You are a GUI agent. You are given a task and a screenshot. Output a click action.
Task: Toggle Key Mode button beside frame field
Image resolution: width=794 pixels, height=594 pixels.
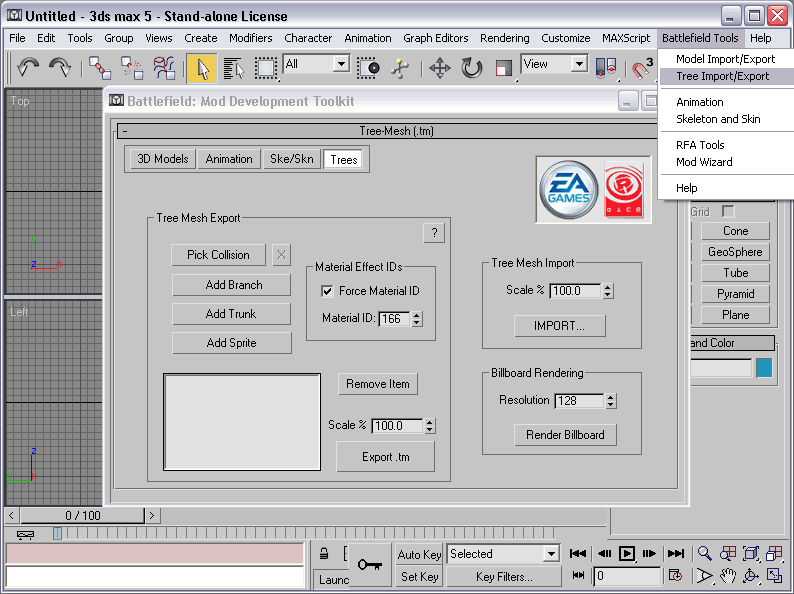click(x=578, y=576)
